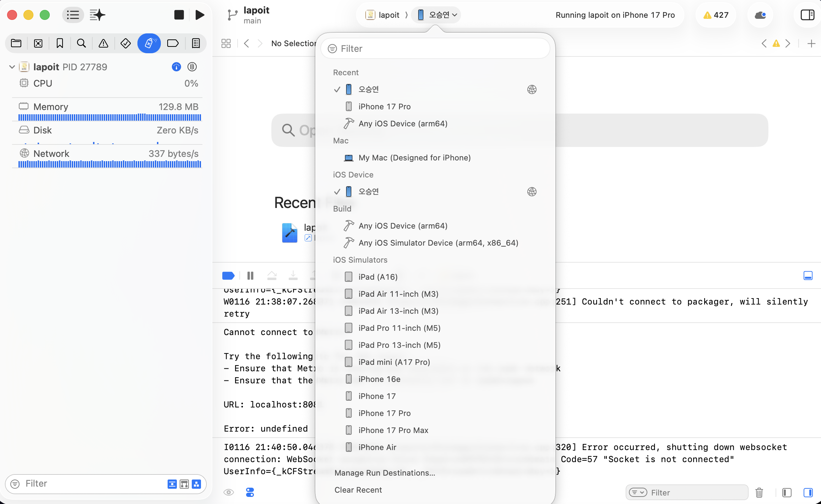This screenshot has height=504, width=821.
Task: Choose iPhone 17 Pro under Recent
Action: tap(435, 106)
